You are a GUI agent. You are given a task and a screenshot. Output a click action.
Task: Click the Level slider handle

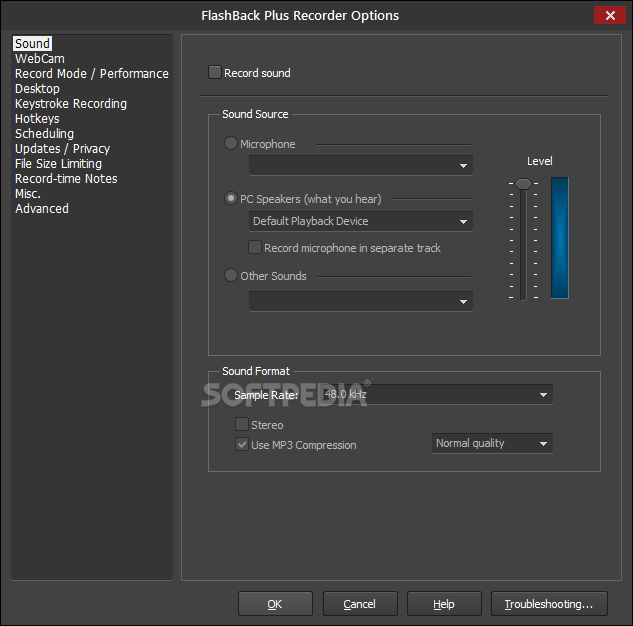(x=524, y=184)
